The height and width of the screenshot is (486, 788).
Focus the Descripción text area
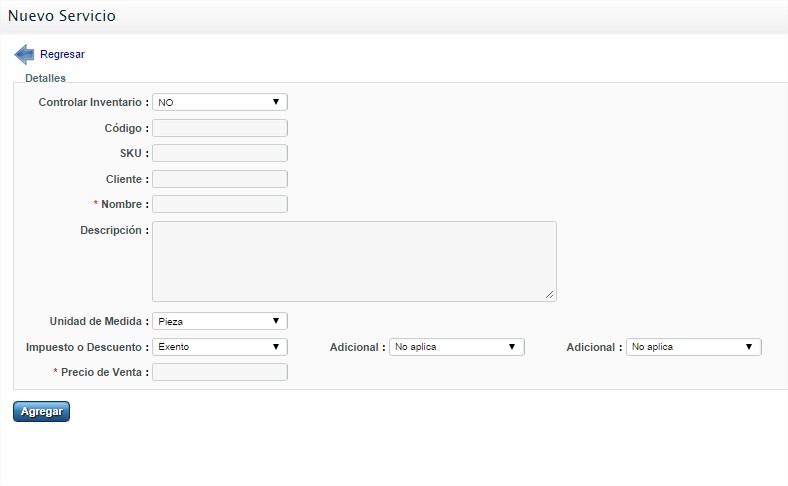click(354, 261)
